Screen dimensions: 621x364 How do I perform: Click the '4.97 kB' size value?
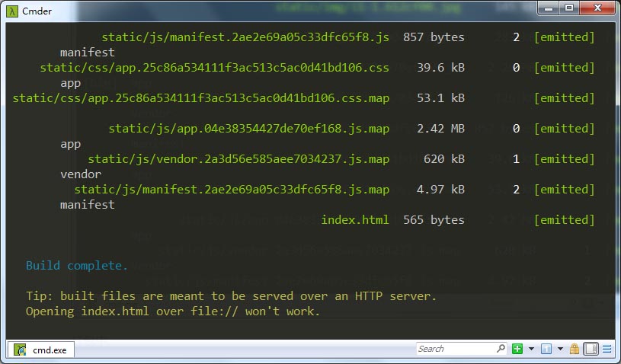pyautogui.click(x=441, y=190)
